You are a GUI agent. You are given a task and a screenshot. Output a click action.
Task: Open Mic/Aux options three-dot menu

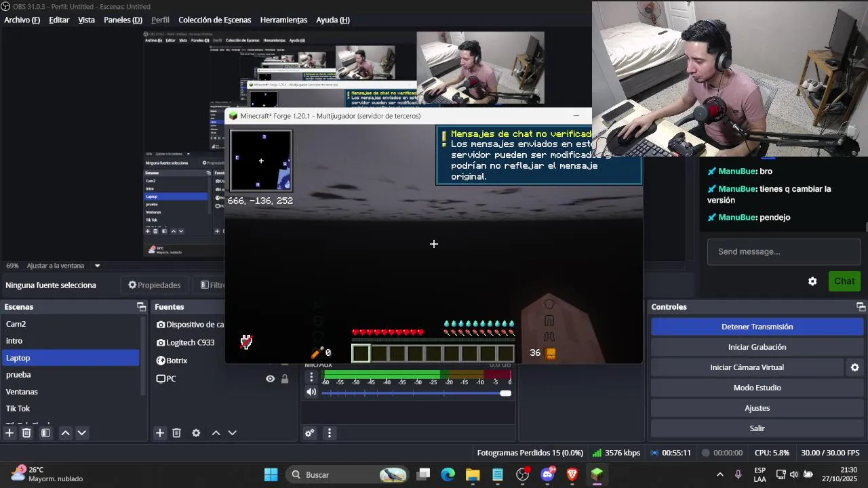311,376
